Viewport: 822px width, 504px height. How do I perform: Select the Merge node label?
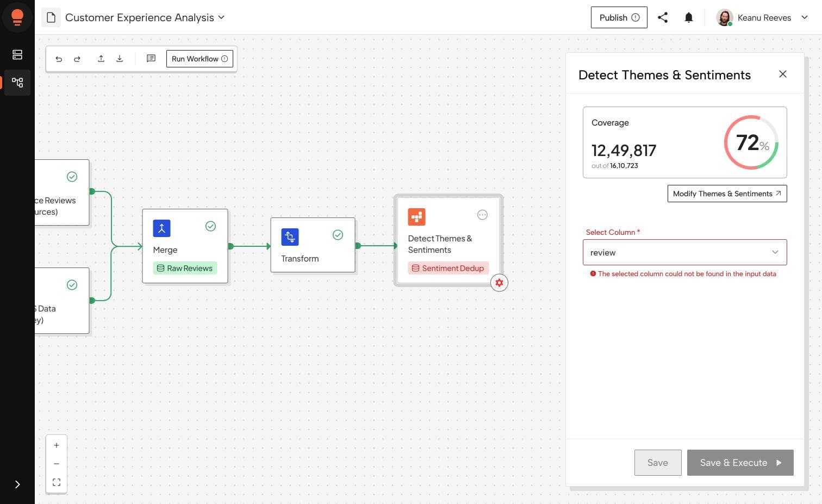point(165,250)
